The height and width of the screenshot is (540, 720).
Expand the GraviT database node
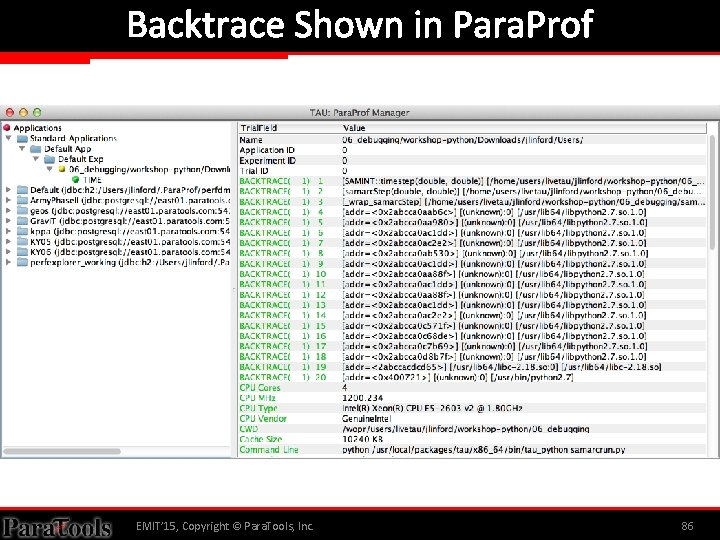[8, 220]
